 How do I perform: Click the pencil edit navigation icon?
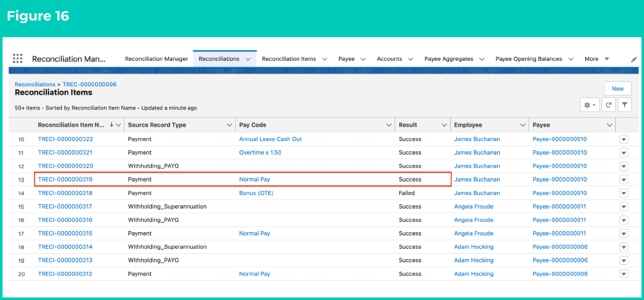pos(634,59)
